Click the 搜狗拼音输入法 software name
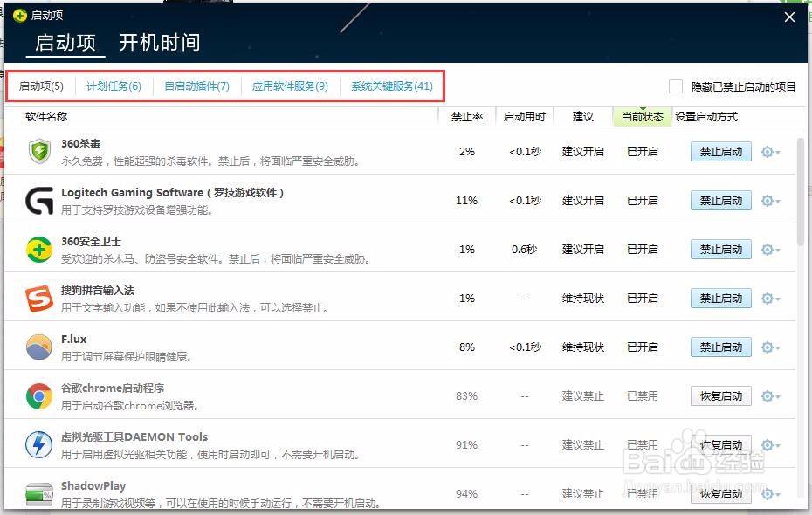The height and width of the screenshot is (515, 812). tap(98, 290)
